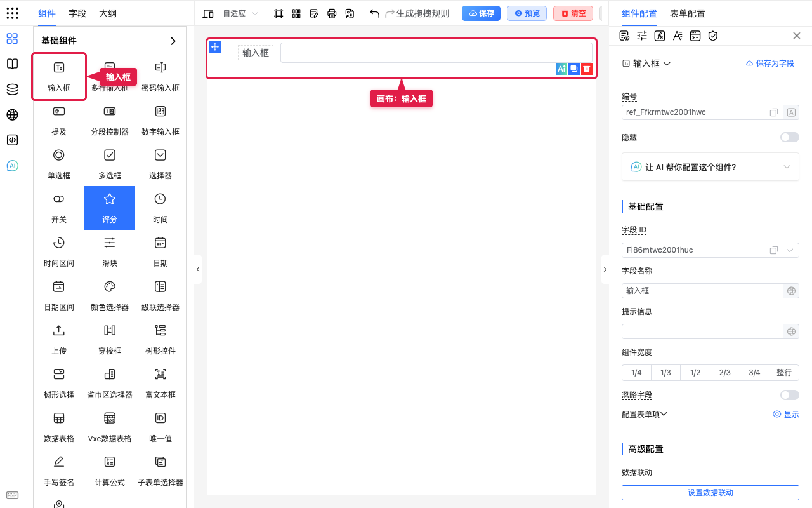Click the 保存 button
The width and height of the screenshot is (812, 508).
(x=481, y=13)
